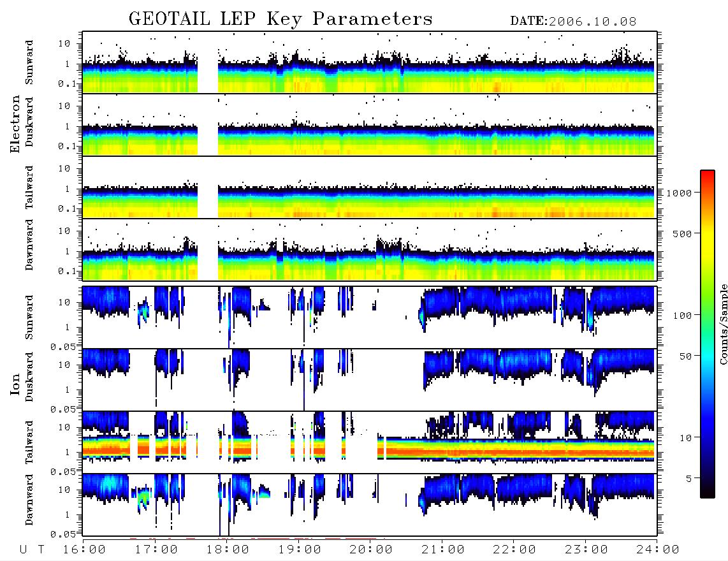The image size is (728, 561).
Task: Click the Electron group axis label
Action: pos(15,124)
